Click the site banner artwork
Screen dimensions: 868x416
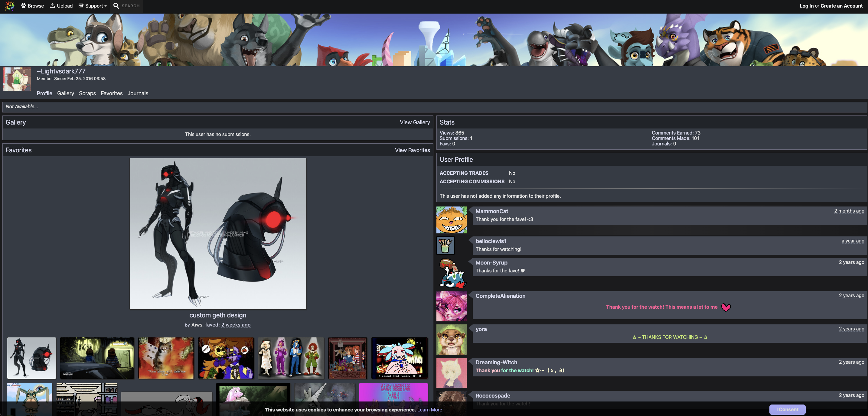point(434,40)
